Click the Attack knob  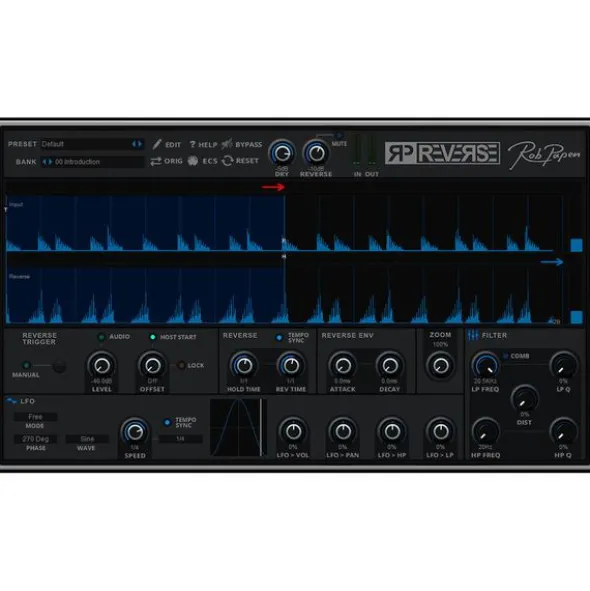pos(343,365)
